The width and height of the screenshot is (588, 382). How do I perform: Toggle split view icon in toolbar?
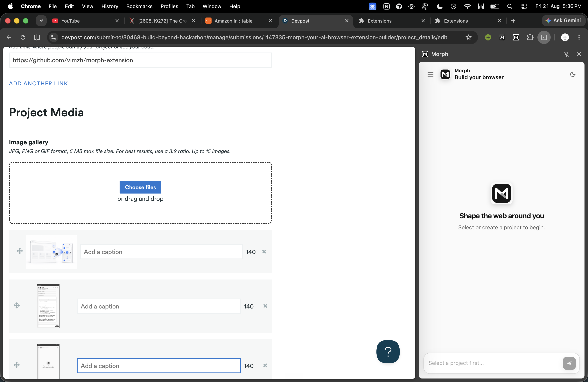pos(37,38)
